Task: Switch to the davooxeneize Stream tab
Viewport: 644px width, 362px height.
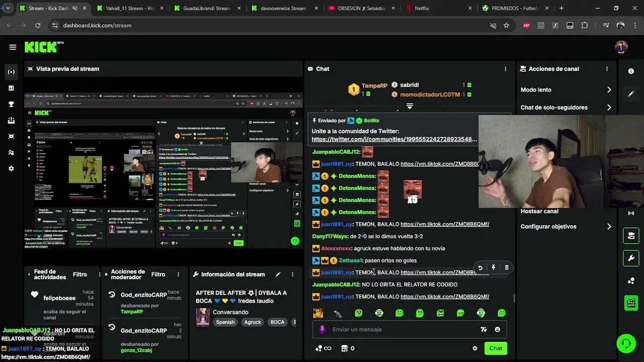Action: coord(283,8)
